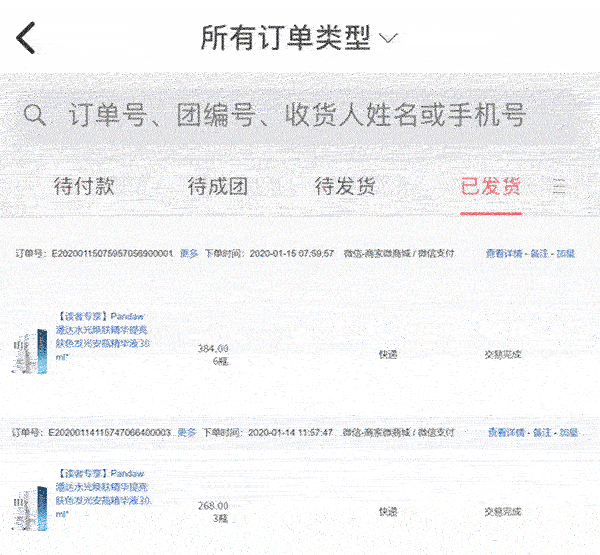Image resolution: width=600 pixels, height=555 pixels.
Task: Switch to the 待付款 tab
Action: coord(84,186)
